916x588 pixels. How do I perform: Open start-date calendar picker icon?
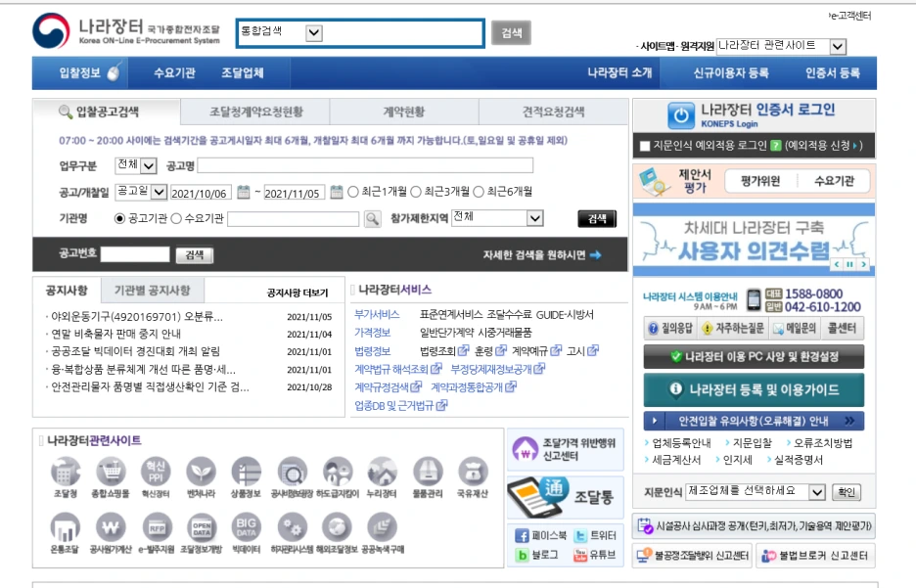click(x=244, y=192)
